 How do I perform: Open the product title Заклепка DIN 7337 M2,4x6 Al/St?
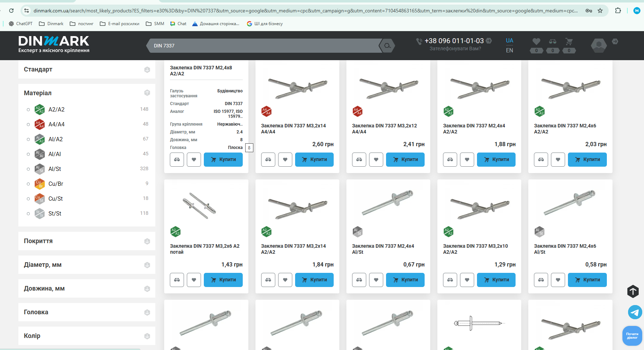565,249
